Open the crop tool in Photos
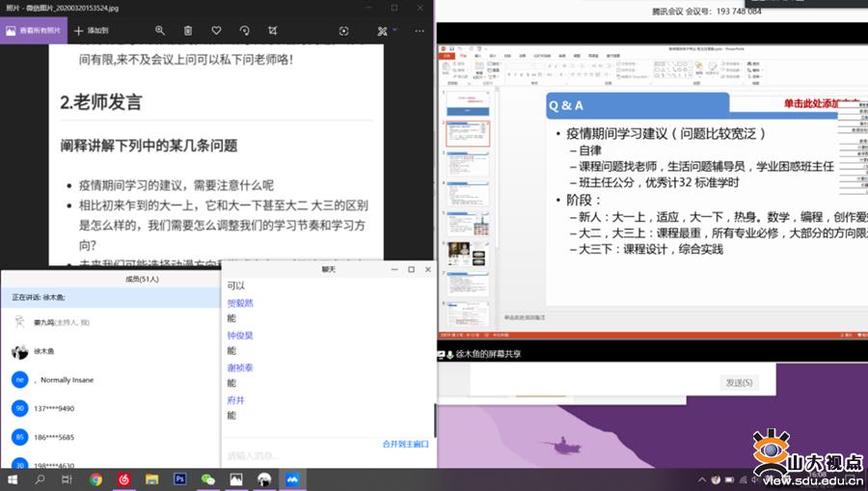Screen dimensions: 868x491 [273, 31]
